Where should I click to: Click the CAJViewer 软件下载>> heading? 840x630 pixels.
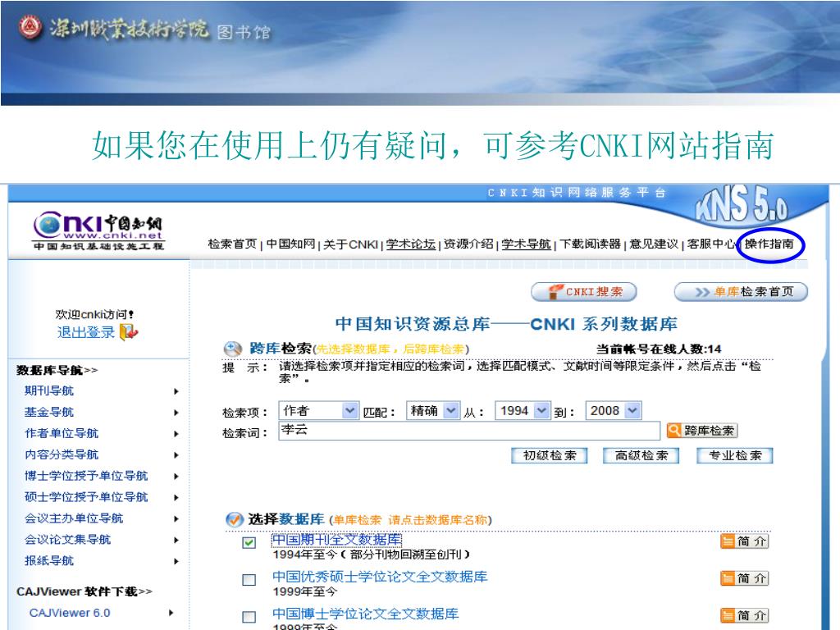click(84, 592)
